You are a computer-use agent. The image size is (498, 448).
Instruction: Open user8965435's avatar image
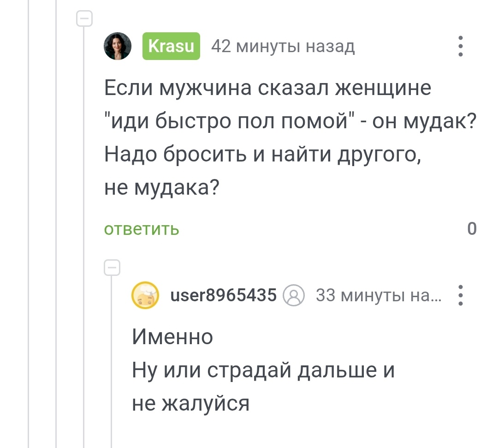point(144,295)
